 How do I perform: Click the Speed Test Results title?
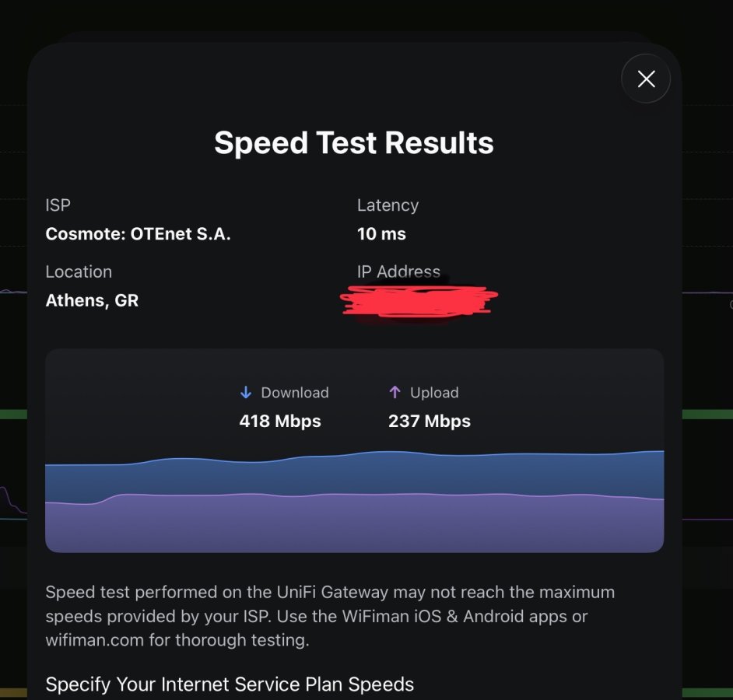[354, 143]
